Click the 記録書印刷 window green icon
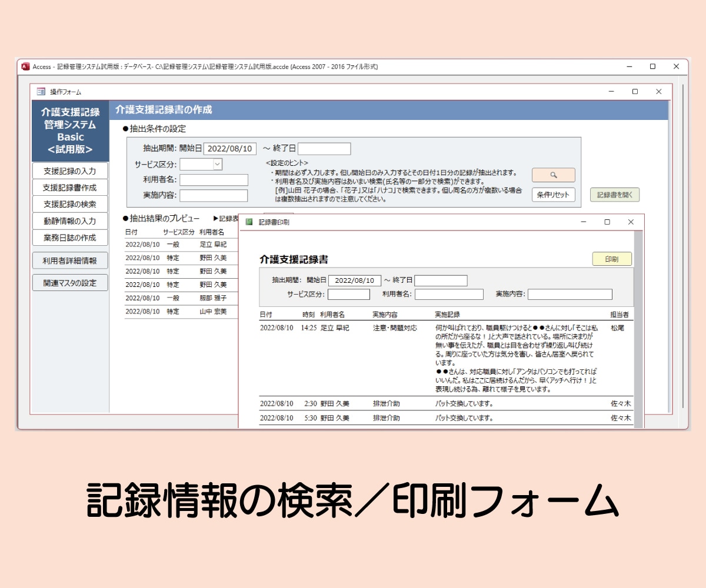 249,222
